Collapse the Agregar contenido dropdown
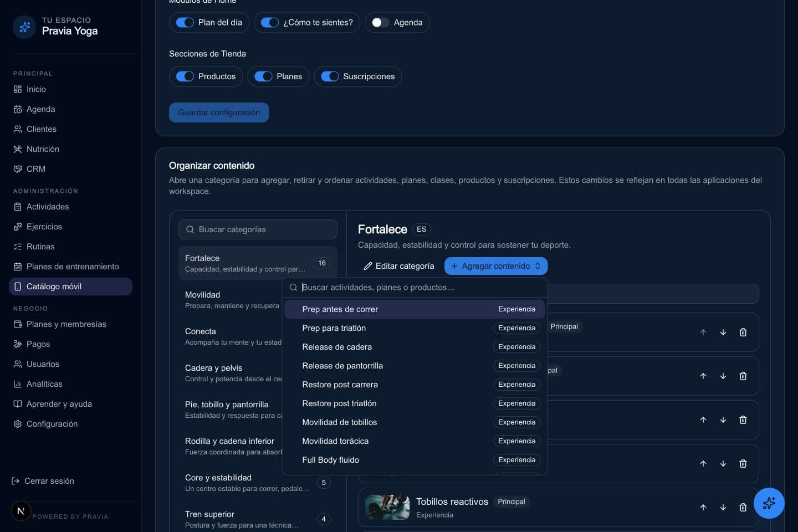This screenshot has height=532, width=798. pyautogui.click(x=496, y=266)
